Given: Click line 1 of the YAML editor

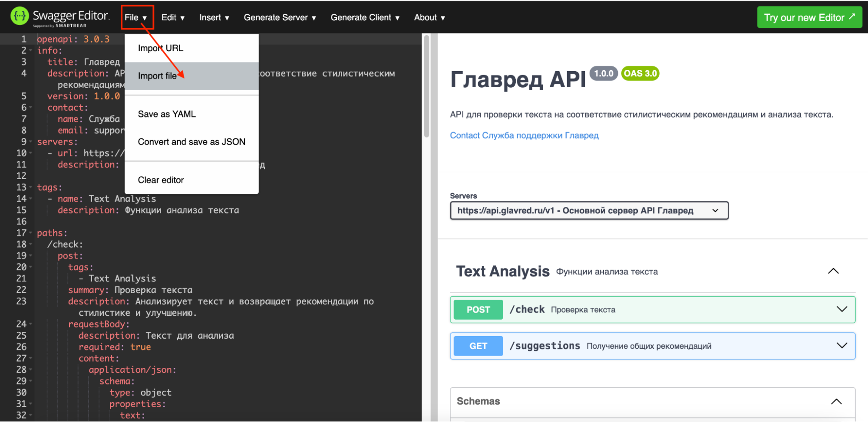Looking at the screenshot, I should click(74, 39).
